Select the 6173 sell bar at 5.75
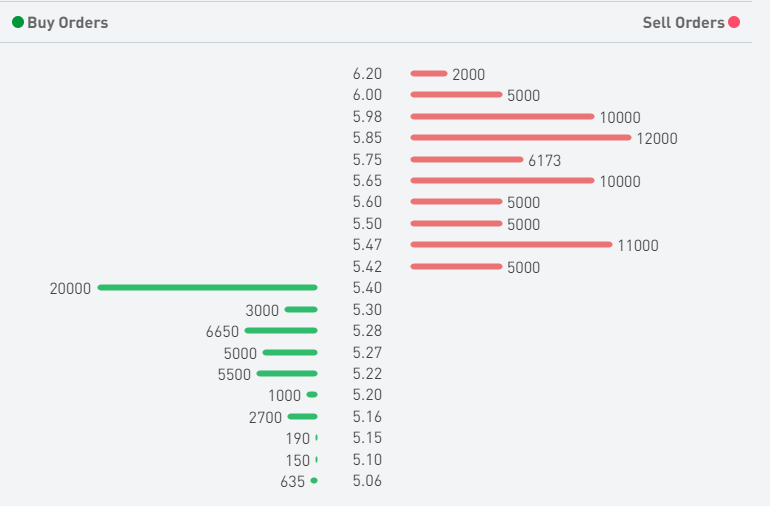The height and width of the screenshot is (506, 770). click(467, 160)
